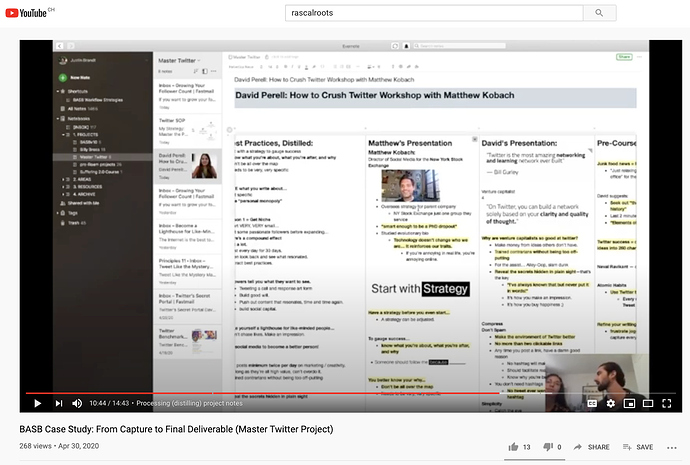Toggle theater mode
This screenshot has height=465, width=690.
pyautogui.click(x=648, y=403)
